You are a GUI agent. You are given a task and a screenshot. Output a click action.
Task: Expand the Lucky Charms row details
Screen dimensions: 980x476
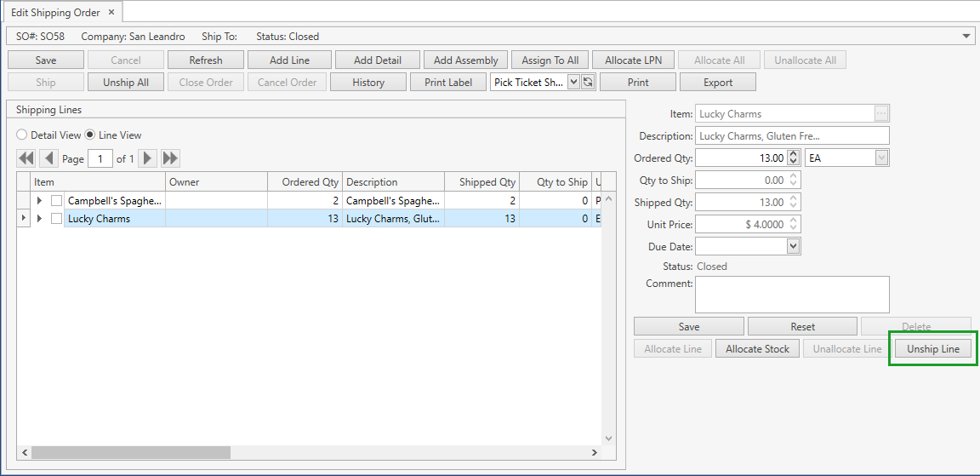(x=39, y=219)
